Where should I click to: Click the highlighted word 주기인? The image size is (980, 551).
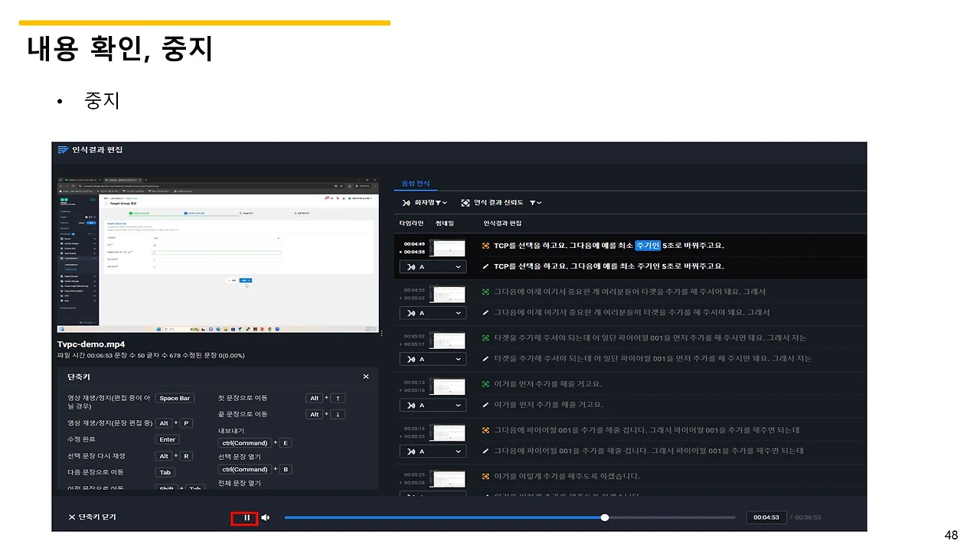648,246
